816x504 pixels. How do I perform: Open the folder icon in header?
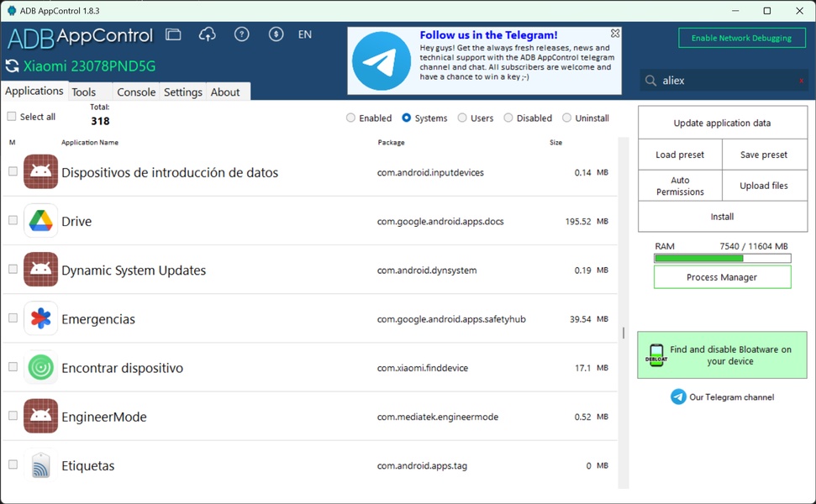click(x=173, y=34)
